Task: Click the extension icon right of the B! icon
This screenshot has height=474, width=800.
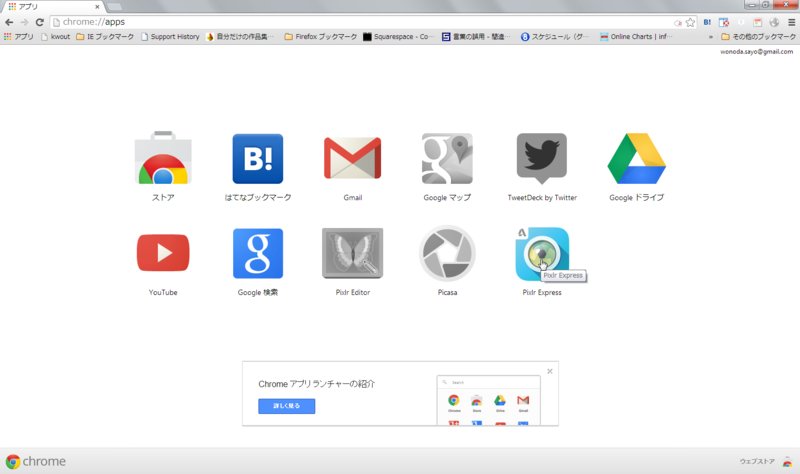Action: coord(723,22)
